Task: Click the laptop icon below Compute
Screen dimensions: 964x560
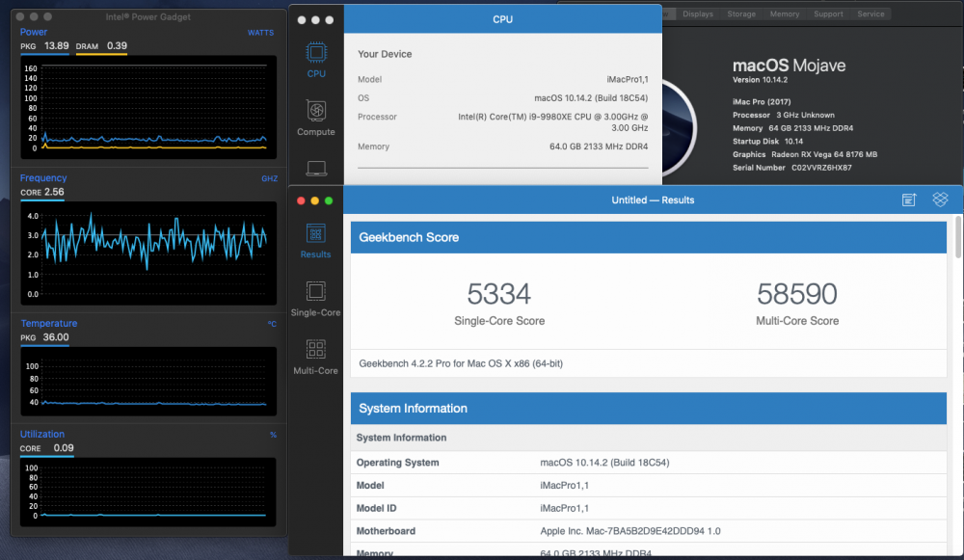Action: point(316,168)
